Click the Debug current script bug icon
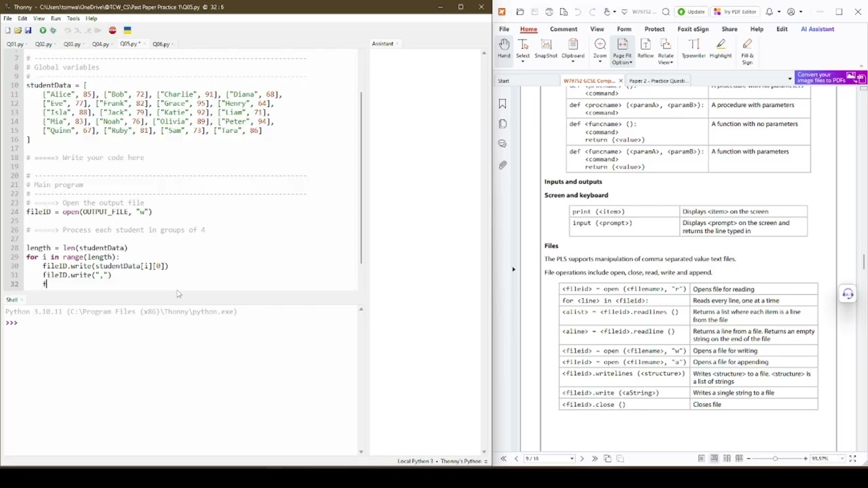The width and height of the screenshot is (868, 488). pos(53,30)
